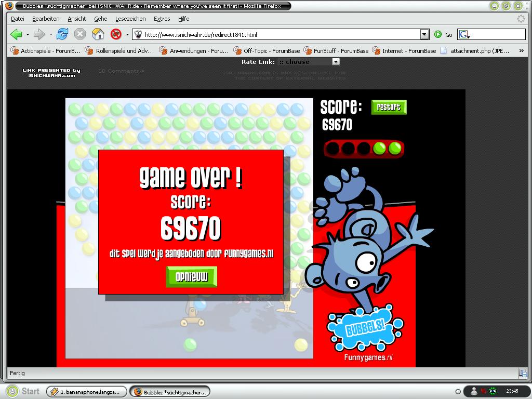This screenshot has width=532, height=399.
Task: Open the Lesezeichen menu
Action: [130, 19]
